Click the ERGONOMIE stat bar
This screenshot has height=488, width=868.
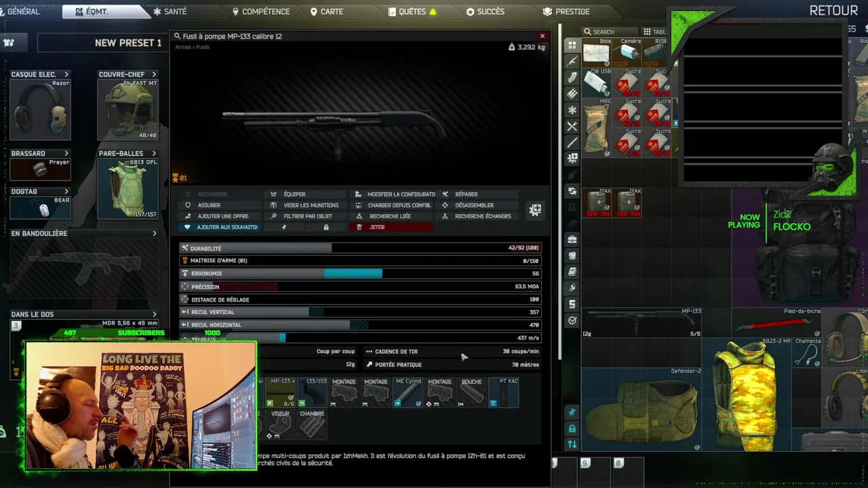point(360,274)
